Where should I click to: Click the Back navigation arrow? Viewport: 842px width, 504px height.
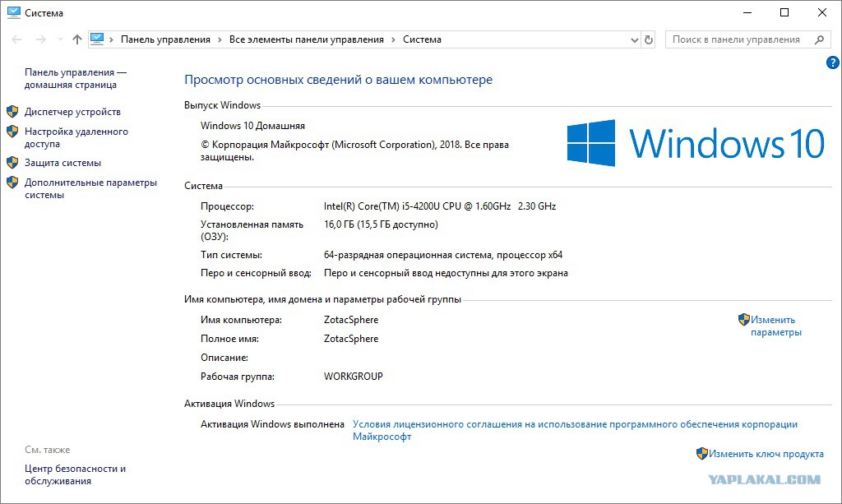(16, 39)
